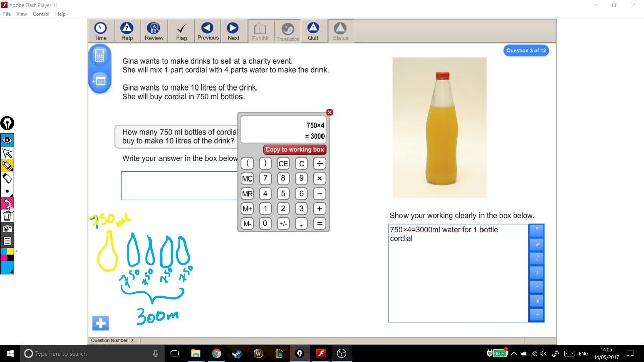Image resolution: width=644 pixels, height=362 pixels.
Task: Click the blue calculator icon beside the question
Action: [x=100, y=55]
